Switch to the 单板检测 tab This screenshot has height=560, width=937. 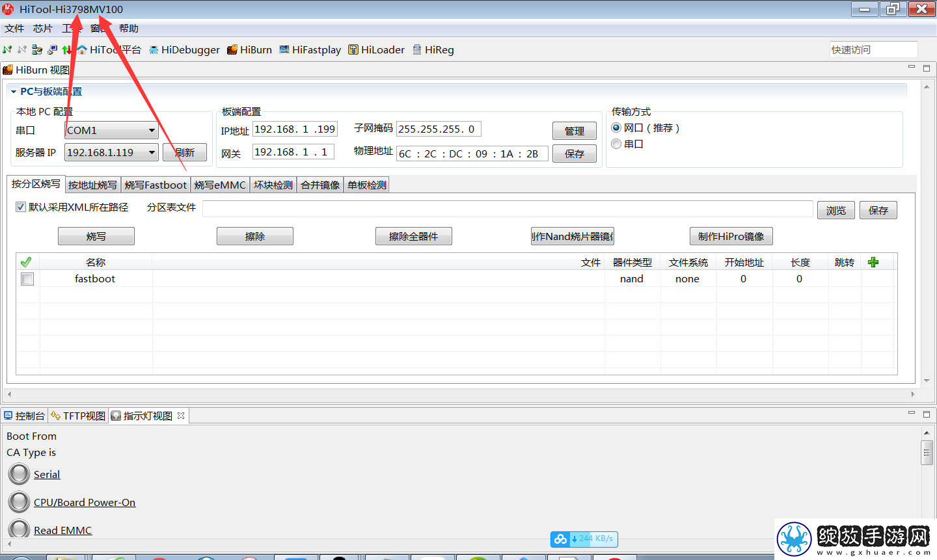coord(367,185)
